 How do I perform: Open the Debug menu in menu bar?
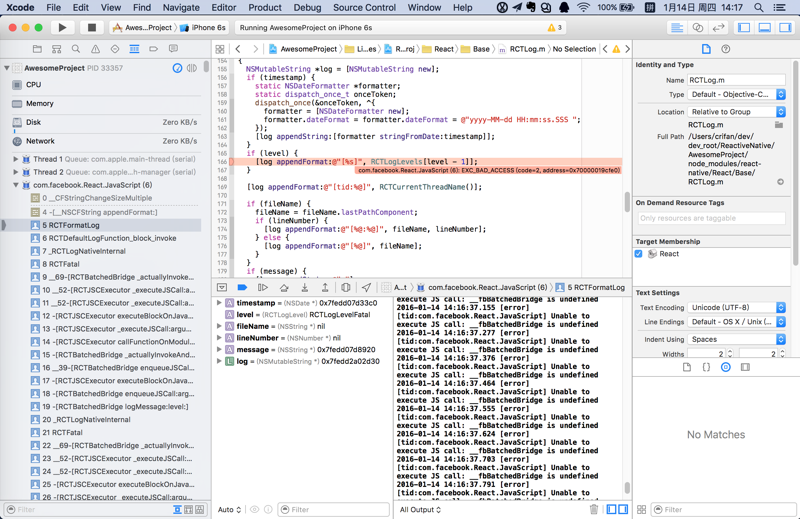point(307,8)
